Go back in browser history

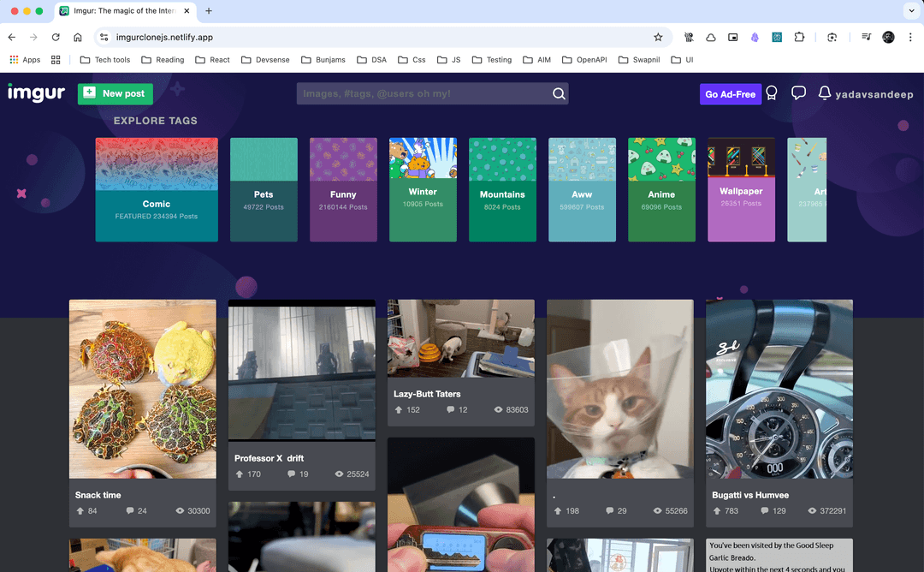[12, 37]
